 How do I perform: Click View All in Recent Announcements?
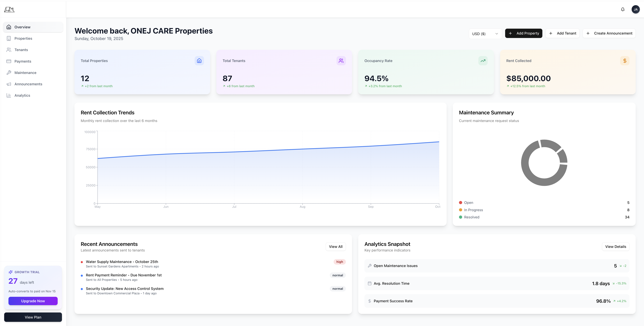click(336, 246)
